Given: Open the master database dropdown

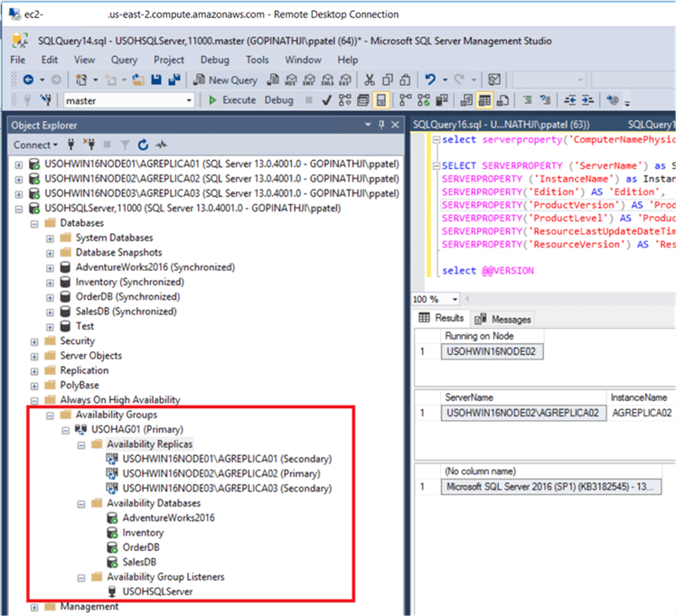Looking at the screenshot, I should (188, 100).
